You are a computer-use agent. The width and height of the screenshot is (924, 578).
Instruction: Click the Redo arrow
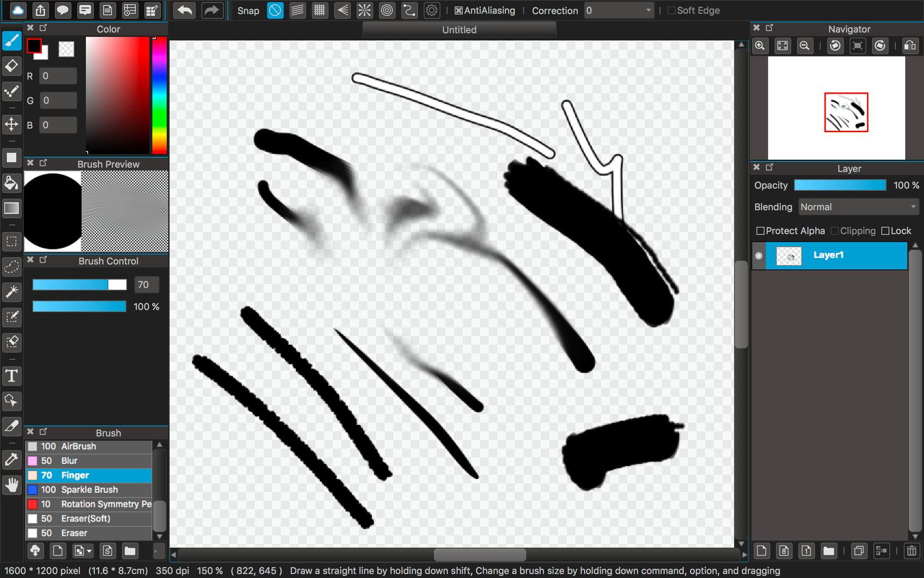pos(212,10)
